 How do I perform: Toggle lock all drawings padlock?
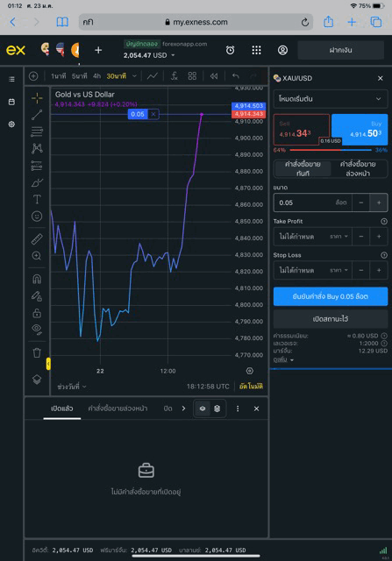37,313
